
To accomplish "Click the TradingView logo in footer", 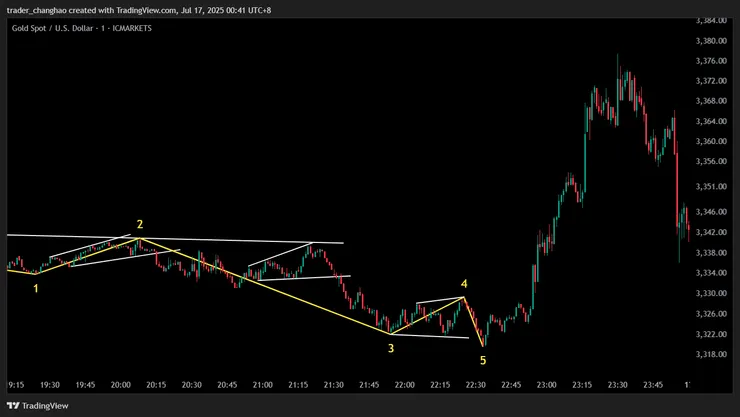I will point(38,406).
